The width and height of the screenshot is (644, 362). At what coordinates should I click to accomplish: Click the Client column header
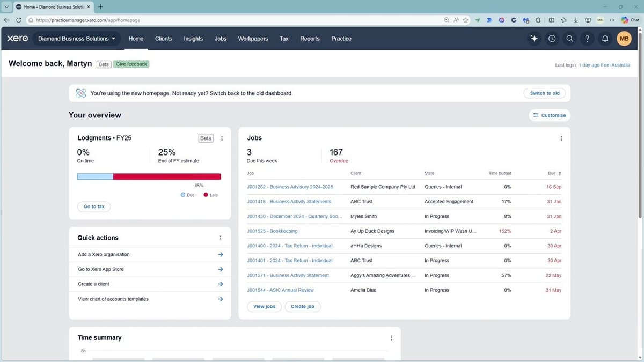(356, 173)
